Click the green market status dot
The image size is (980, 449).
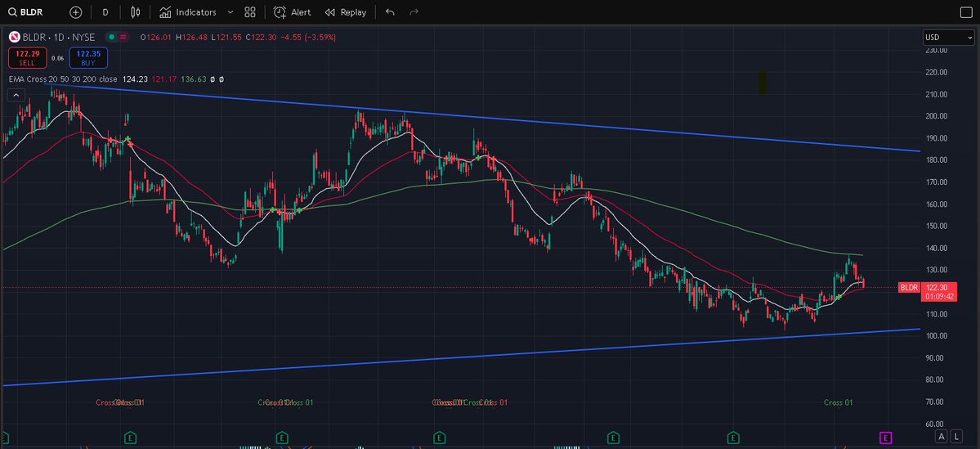pyautogui.click(x=110, y=38)
